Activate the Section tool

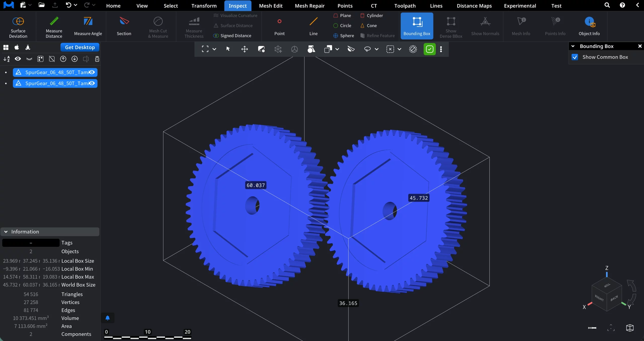click(x=124, y=27)
